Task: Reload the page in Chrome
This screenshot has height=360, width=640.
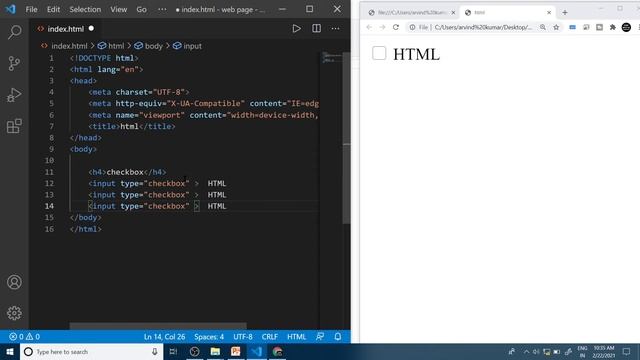Action: coord(396,27)
